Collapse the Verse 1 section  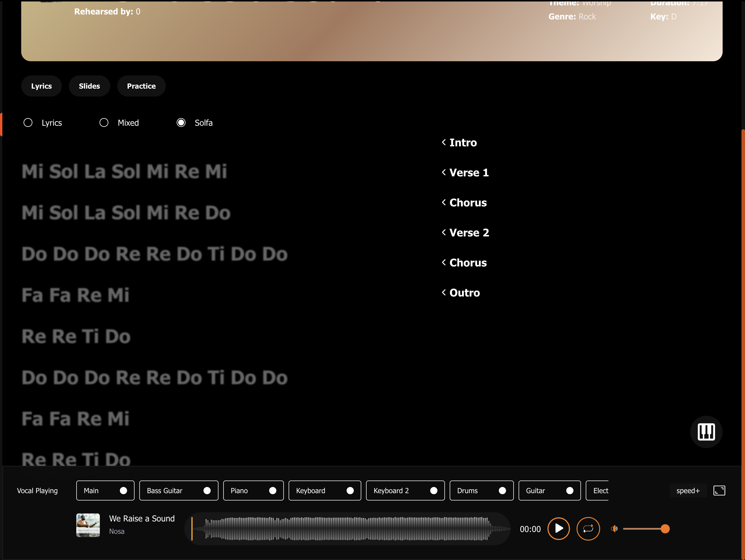[x=443, y=173]
